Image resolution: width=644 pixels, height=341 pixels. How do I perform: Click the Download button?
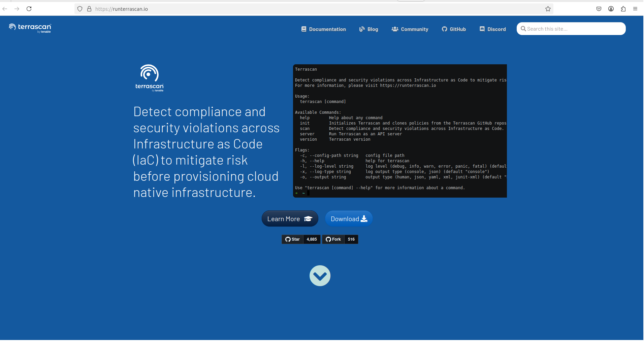pos(349,219)
